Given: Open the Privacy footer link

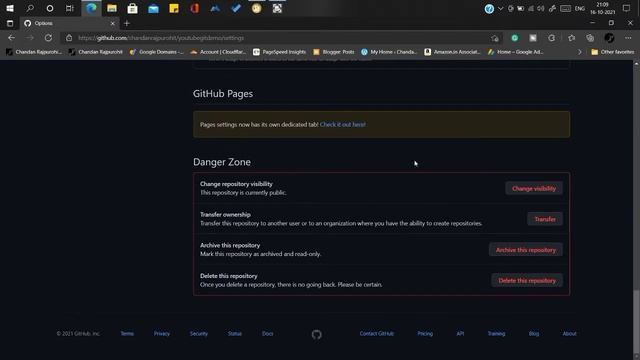Looking at the screenshot, I should [x=162, y=333].
